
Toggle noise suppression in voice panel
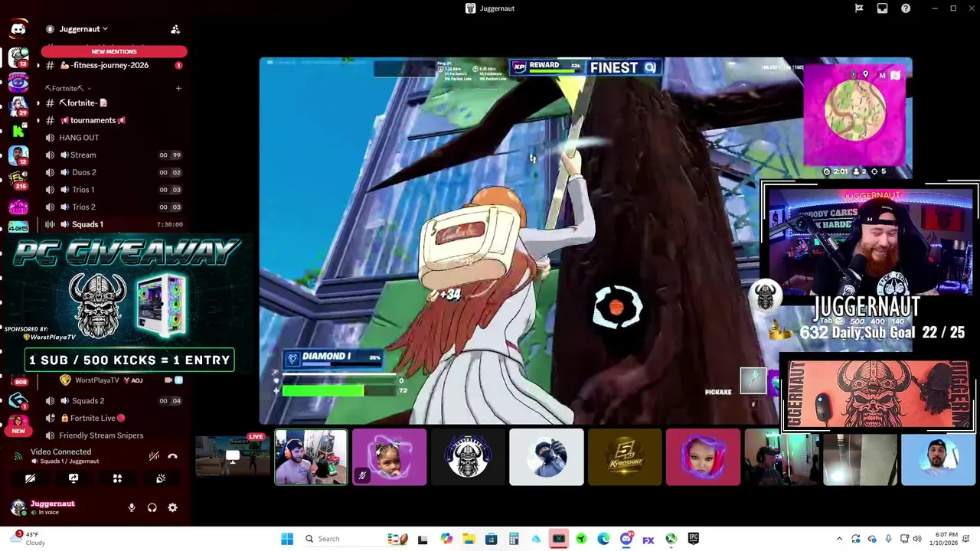tap(154, 456)
